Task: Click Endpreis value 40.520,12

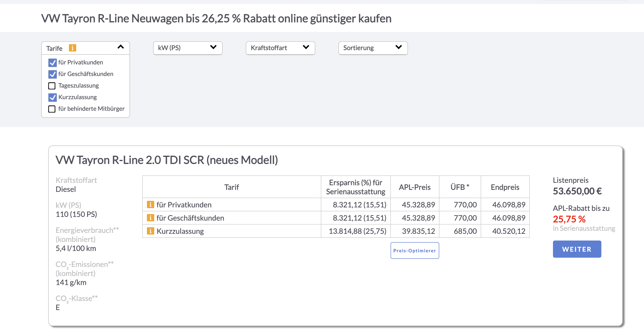Action: [x=509, y=231]
